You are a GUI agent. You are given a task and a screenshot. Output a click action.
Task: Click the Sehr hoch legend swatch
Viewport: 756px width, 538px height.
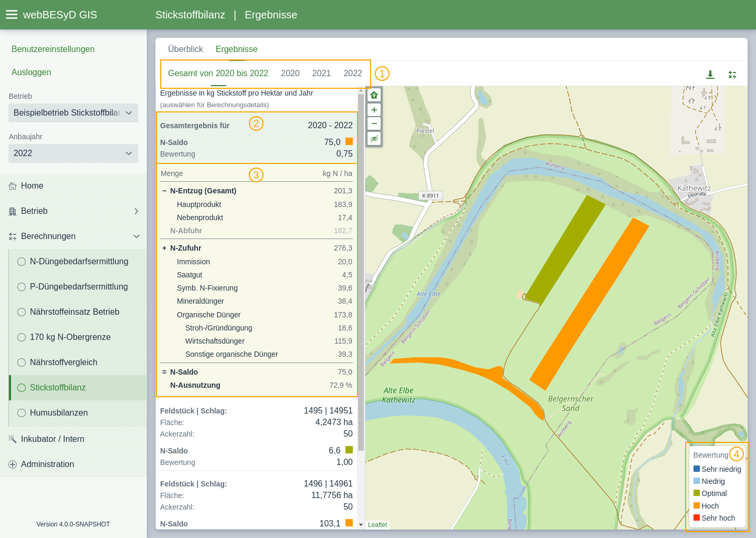(x=697, y=518)
